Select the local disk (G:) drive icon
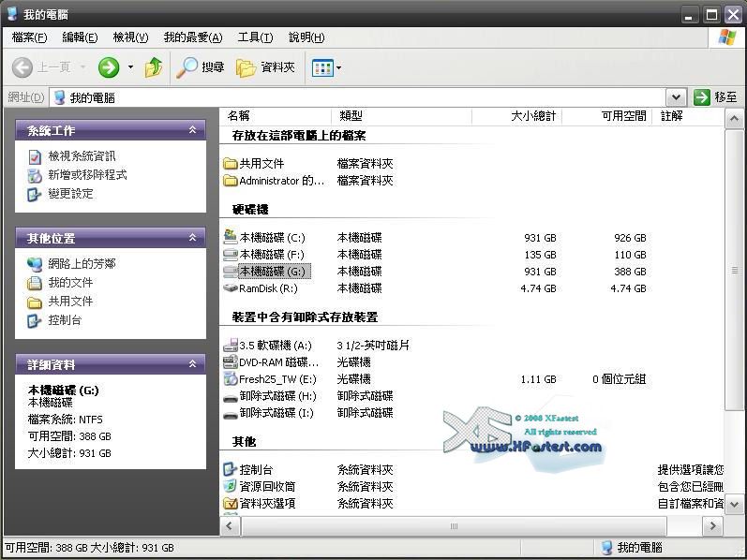Viewport: 747px width, 560px height. pos(231,272)
